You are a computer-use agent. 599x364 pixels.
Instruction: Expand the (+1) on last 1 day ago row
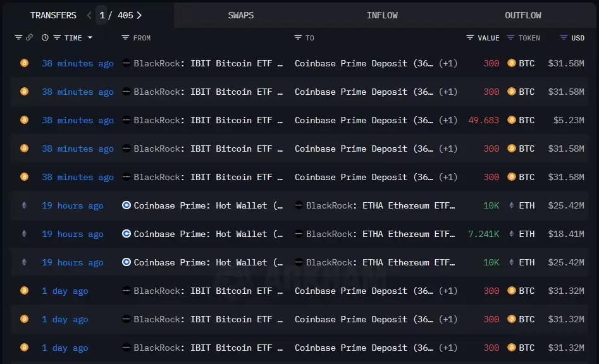[448, 348]
